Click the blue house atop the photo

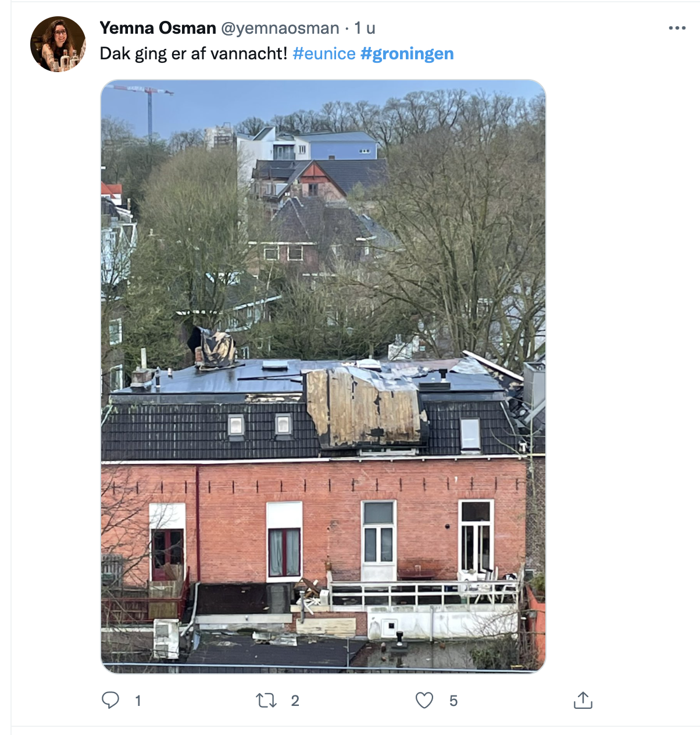click(x=343, y=147)
